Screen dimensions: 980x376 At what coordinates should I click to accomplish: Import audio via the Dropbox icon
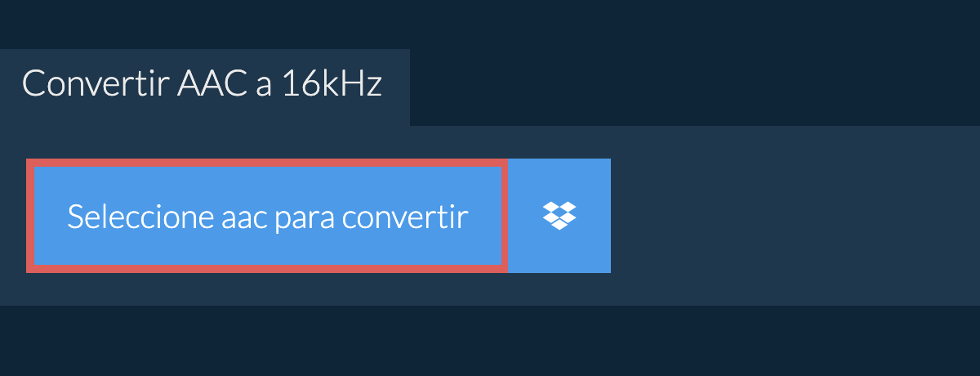[559, 216]
